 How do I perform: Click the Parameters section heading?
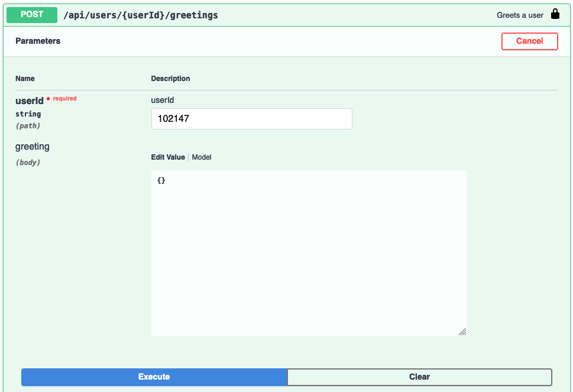coord(38,41)
